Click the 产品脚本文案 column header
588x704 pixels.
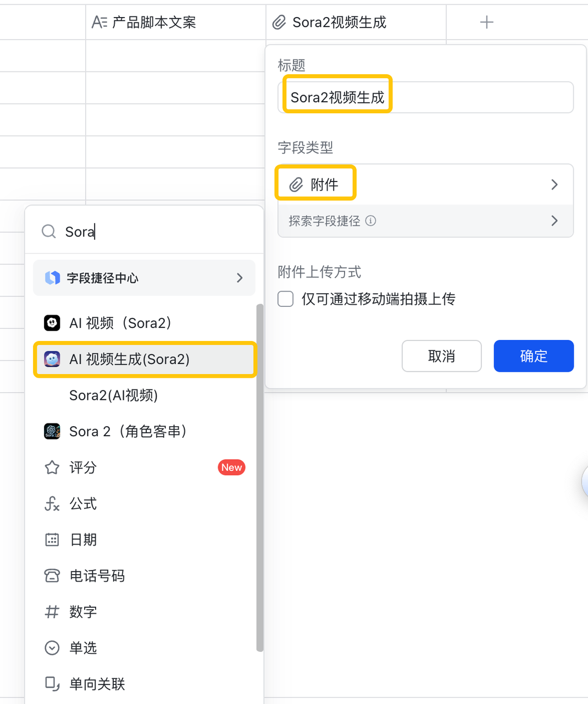pyautogui.click(x=176, y=22)
